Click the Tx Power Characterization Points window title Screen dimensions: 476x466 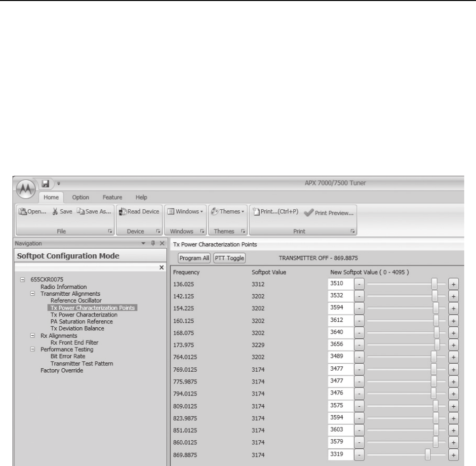(215, 244)
